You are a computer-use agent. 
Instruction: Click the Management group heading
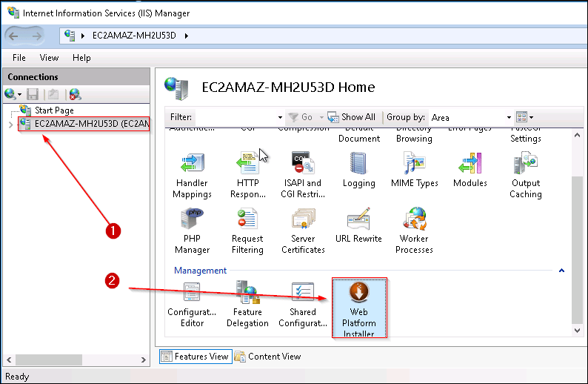pyautogui.click(x=200, y=271)
